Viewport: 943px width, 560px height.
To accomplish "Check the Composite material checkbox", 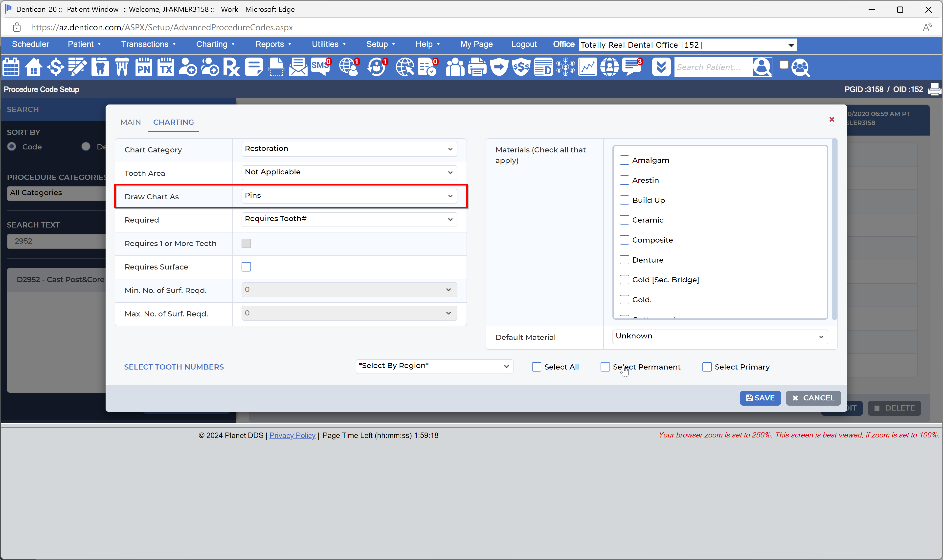I will click(x=625, y=240).
